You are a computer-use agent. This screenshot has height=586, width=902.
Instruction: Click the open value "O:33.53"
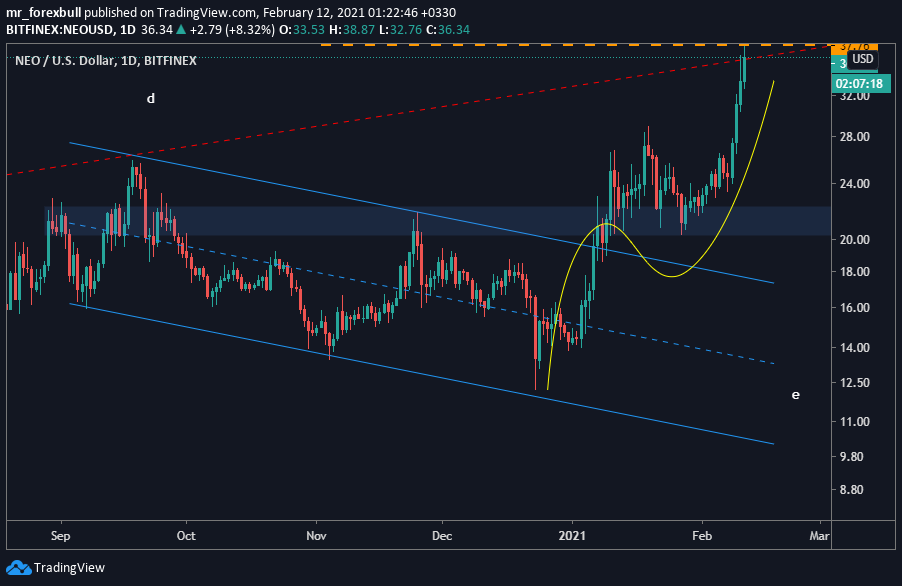click(x=302, y=29)
